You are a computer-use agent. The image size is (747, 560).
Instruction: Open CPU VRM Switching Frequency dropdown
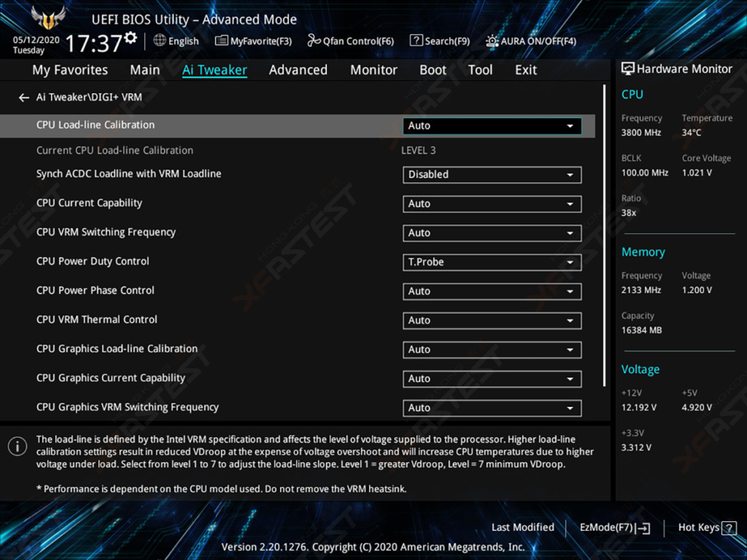click(492, 233)
